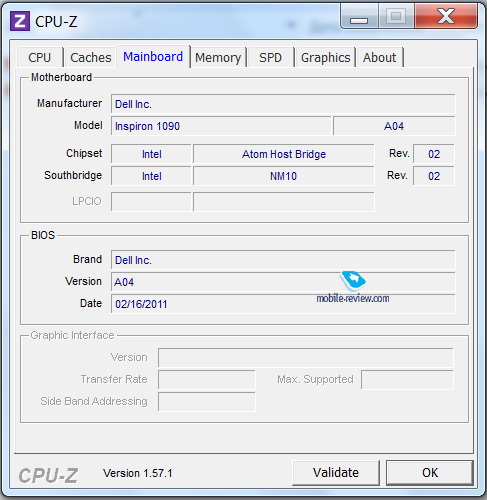Image resolution: width=487 pixels, height=500 pixels.
Task: Select the Manufacturer field Dell Inc.
Action: [283, 104]
